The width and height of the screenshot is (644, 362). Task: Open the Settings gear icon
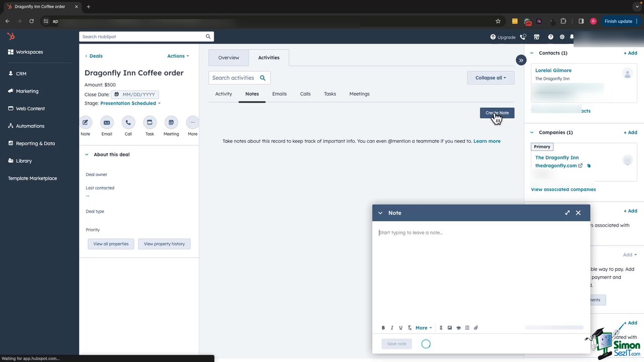pos(562,37)
